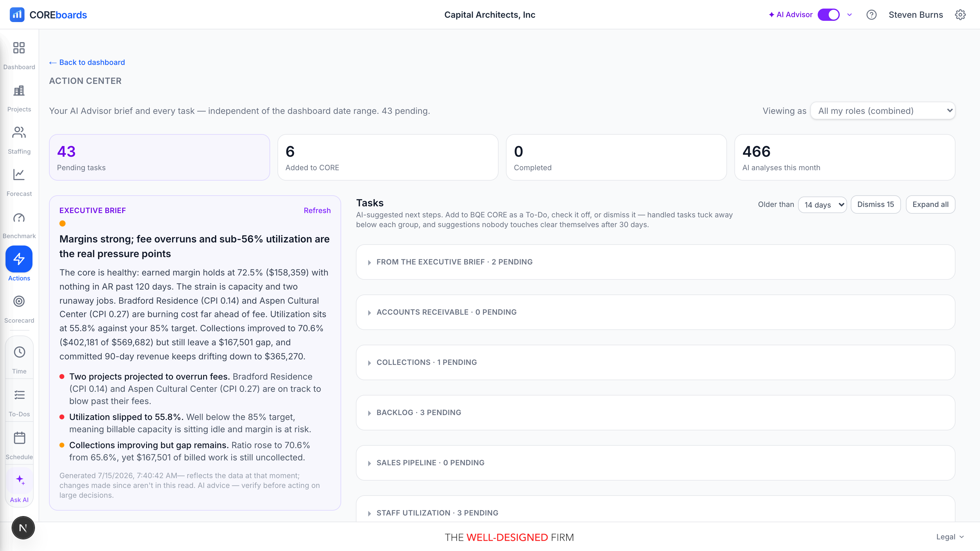Change the Older than 14 days dropdown

[x=823, y=204]
